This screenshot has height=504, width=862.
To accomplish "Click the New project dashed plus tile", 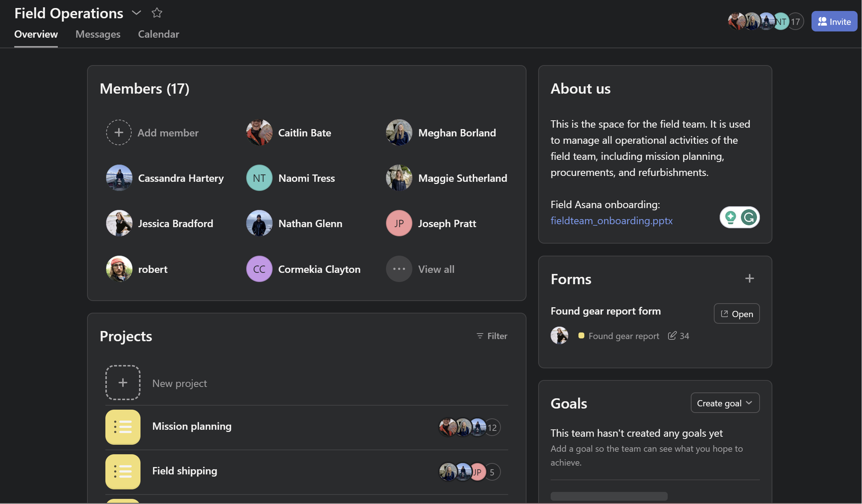I will click(123, 383).
